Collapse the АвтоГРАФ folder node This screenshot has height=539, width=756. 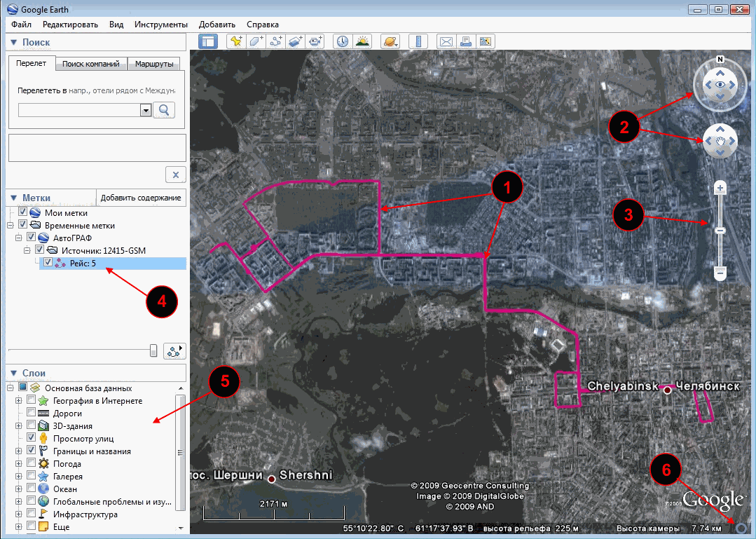pos(19,238)
